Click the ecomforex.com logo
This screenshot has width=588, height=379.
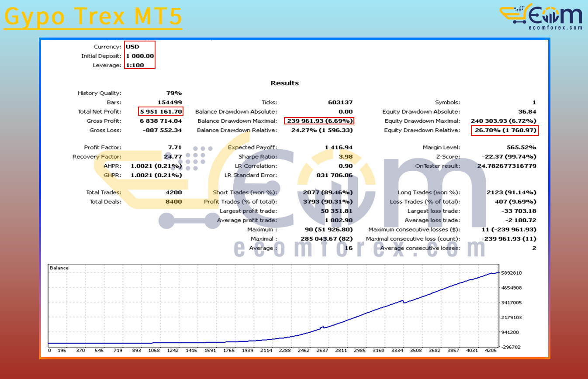(541, 17)
